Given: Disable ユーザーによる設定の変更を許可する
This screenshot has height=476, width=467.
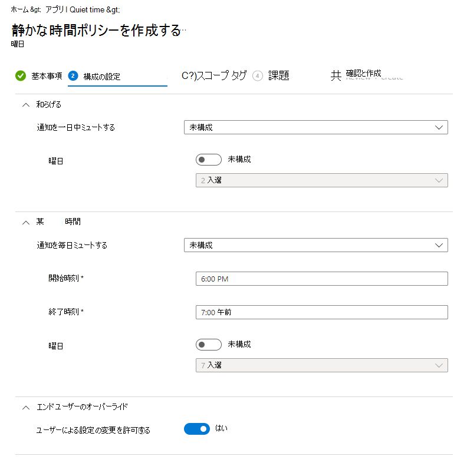Looking at the screenshot, I should (197, 428).
